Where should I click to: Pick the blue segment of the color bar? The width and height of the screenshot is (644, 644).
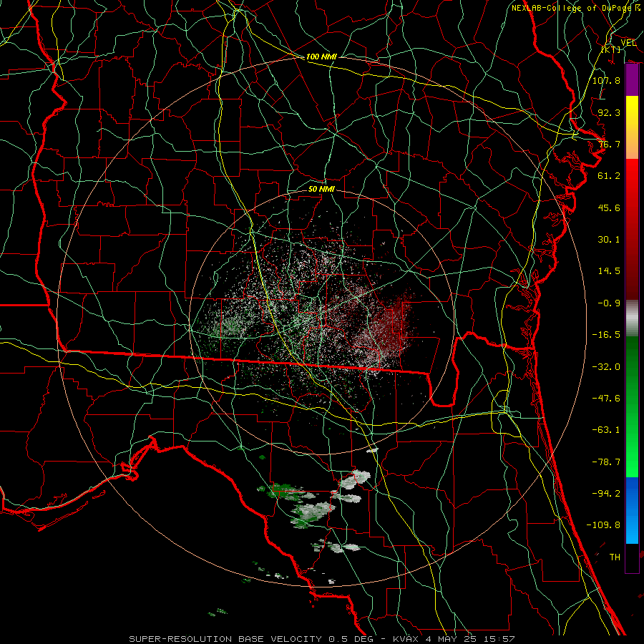pyautogui.click(x=632, y=510)
